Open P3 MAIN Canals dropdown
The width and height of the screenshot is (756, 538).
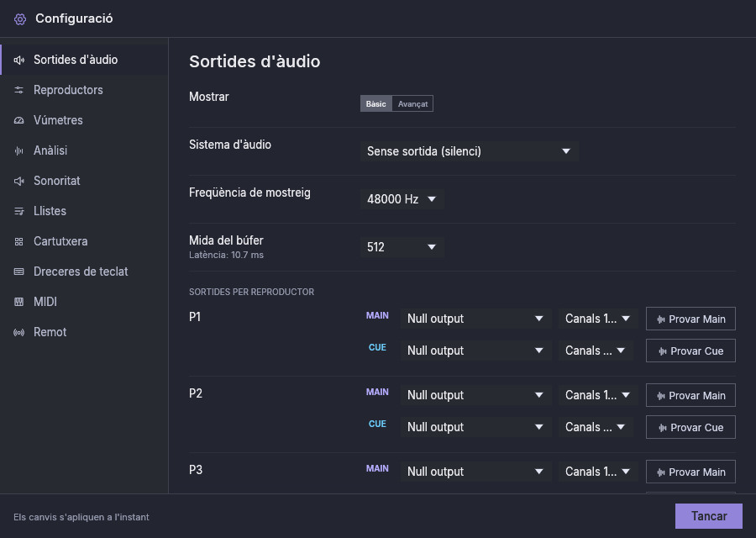[598, 472]
